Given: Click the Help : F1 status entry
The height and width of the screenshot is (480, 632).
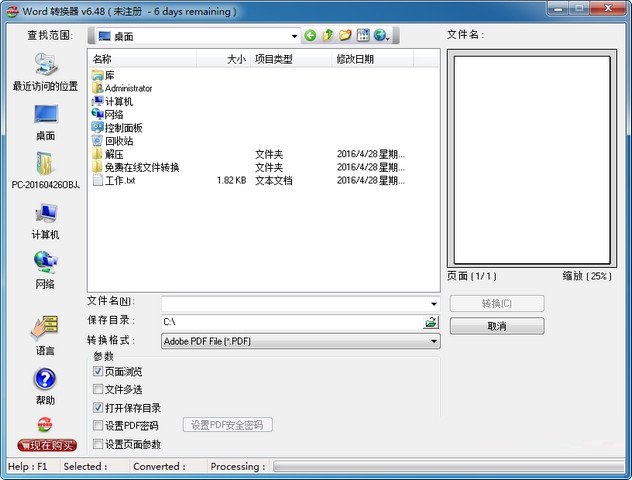Looking at the screenshot, I should (27, 467).
